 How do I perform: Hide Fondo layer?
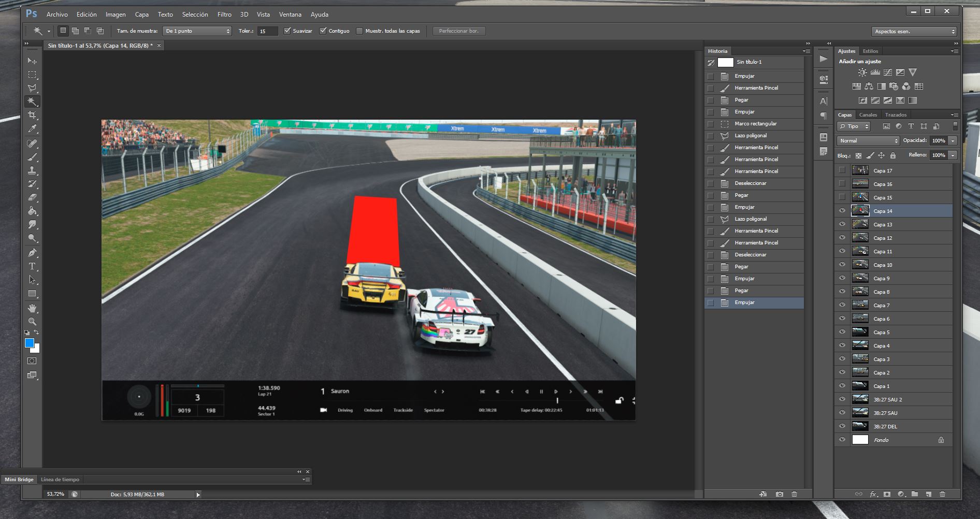click(x=842, y=440)
